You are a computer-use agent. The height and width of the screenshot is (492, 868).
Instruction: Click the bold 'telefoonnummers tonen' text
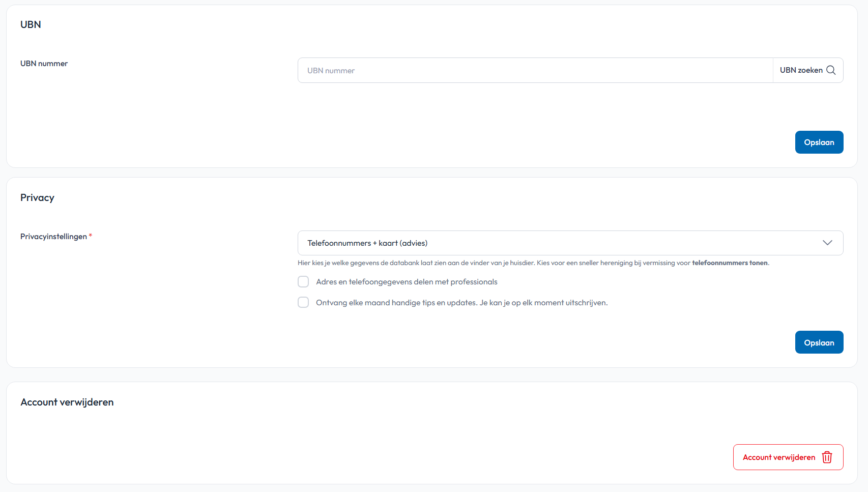coord(730,263)
